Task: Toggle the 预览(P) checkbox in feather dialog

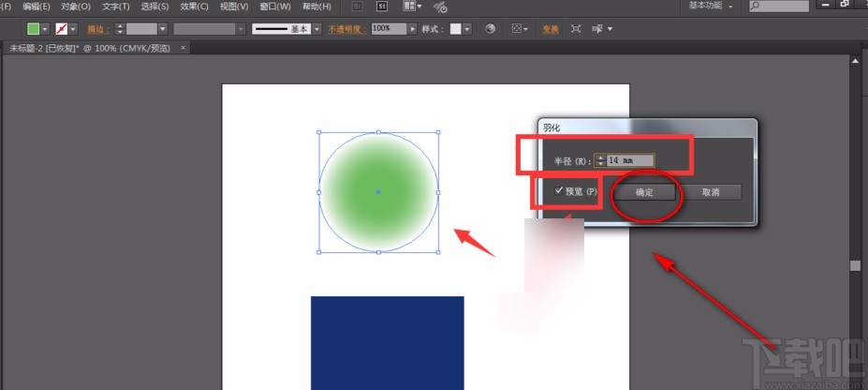Action: (x=559, y=191)
